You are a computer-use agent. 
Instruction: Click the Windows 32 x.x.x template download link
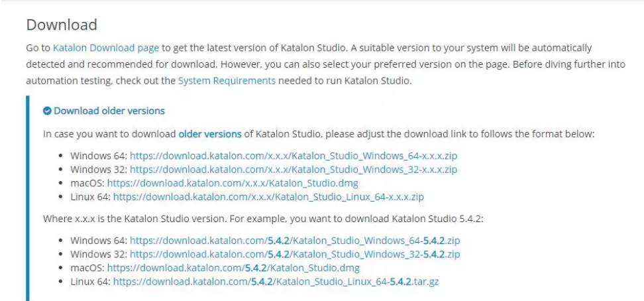pyautogui.click(x=294, y=169)
